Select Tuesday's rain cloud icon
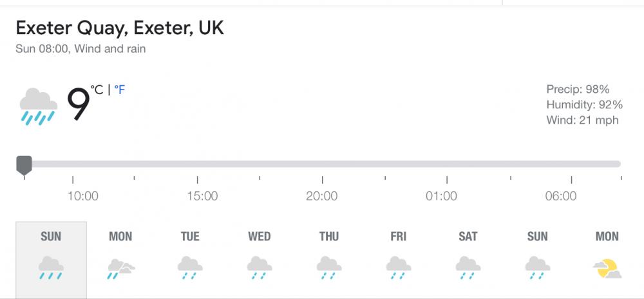The height and width of the screenshot is (299, 644). pyautogui.click(x=190, y=268)
